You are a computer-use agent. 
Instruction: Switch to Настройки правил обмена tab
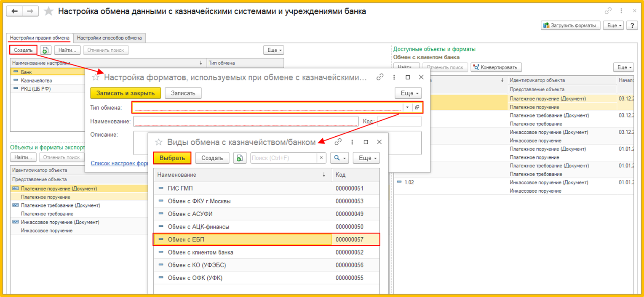[40, 38]
